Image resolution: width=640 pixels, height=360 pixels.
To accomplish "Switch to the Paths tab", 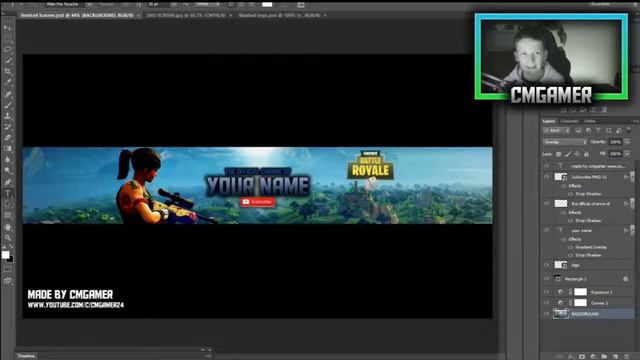I will pyautogui.click(x=590, y=121).
